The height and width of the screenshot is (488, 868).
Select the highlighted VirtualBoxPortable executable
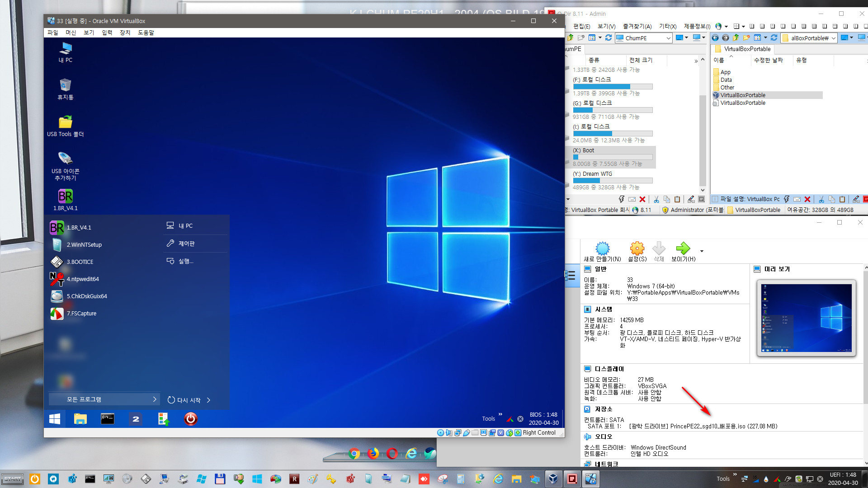[x=767, y=95]
